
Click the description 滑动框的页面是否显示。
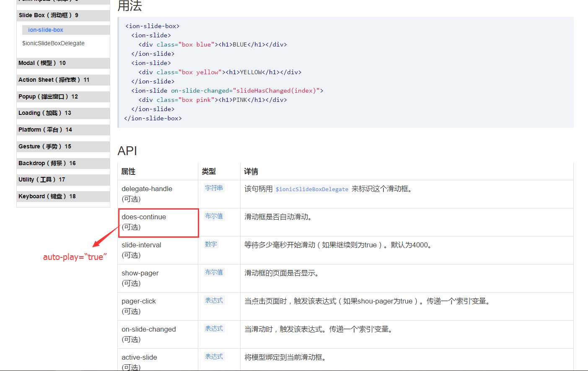(x=282, y=273)
